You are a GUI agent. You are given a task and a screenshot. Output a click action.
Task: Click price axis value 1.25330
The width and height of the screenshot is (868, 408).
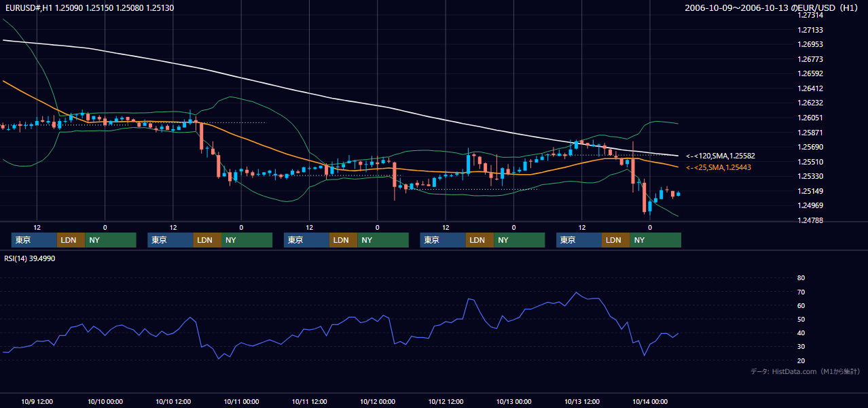[810, 176]
